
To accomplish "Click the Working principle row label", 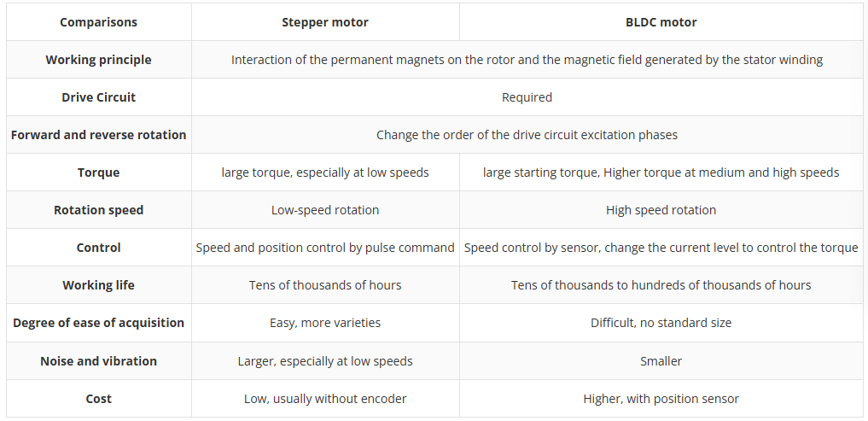I will pyautogui.click(x=98, y=59).
